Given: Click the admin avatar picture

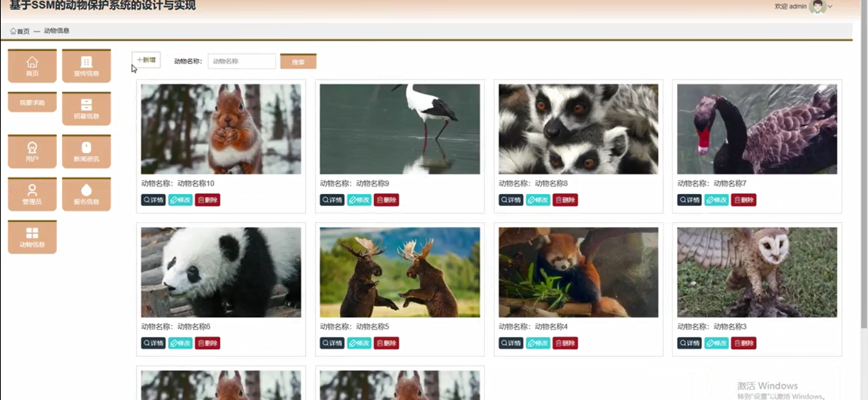Looking at the screenshot, I should 817,6.
